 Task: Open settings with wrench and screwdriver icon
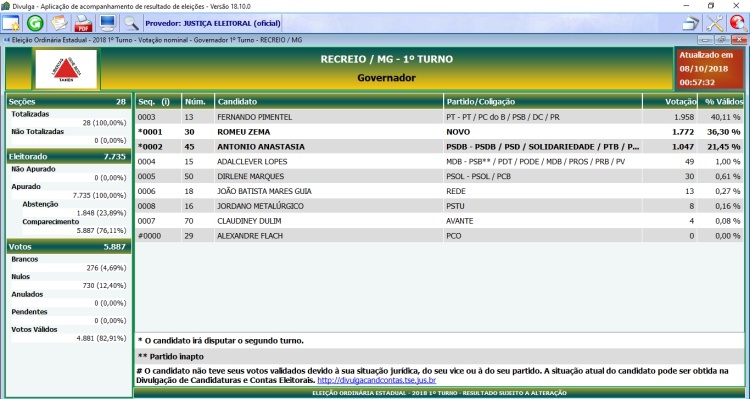click(x=715, y=23)
